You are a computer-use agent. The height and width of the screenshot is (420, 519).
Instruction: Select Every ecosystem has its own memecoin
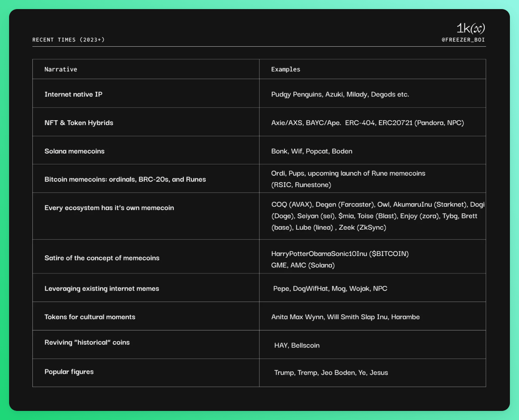[x=109, y=208]
